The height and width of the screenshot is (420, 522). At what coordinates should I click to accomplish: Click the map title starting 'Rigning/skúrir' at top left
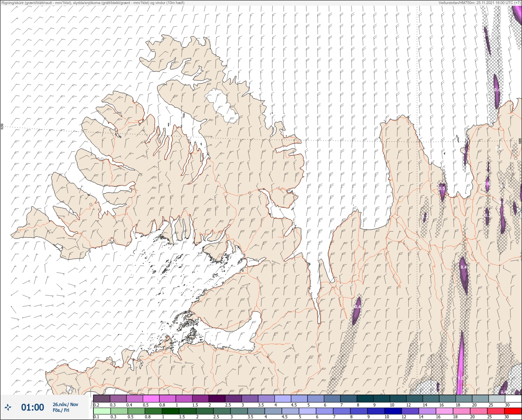[93, 2]
